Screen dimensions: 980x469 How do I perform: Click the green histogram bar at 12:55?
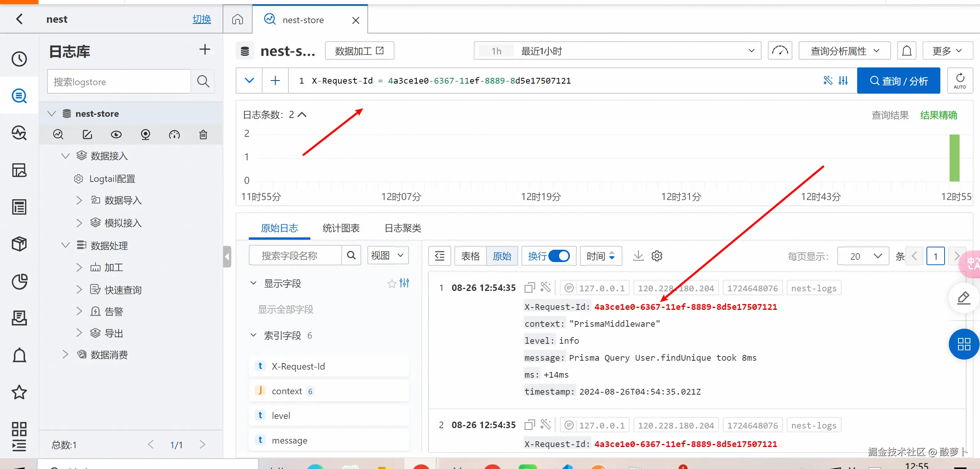[954, 158]
